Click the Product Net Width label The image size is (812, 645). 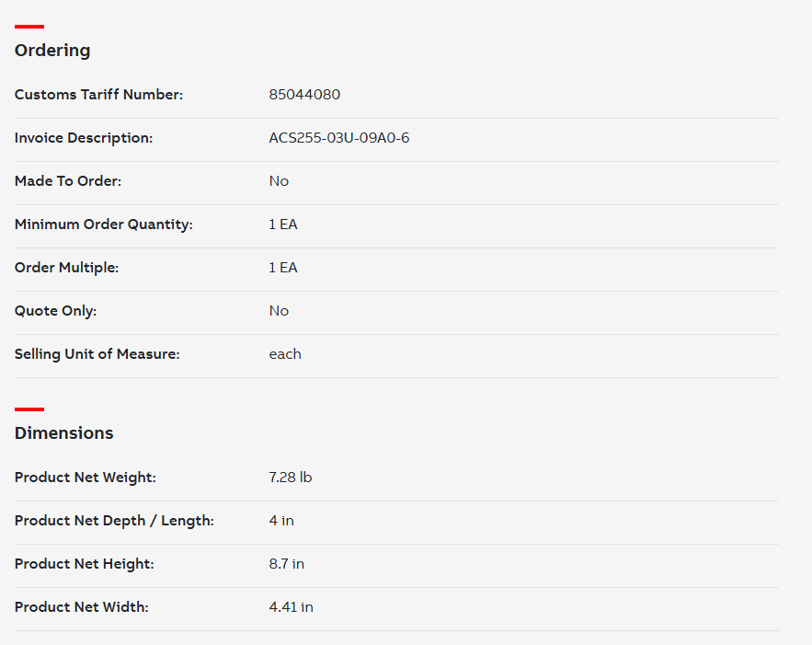point(81,606)
